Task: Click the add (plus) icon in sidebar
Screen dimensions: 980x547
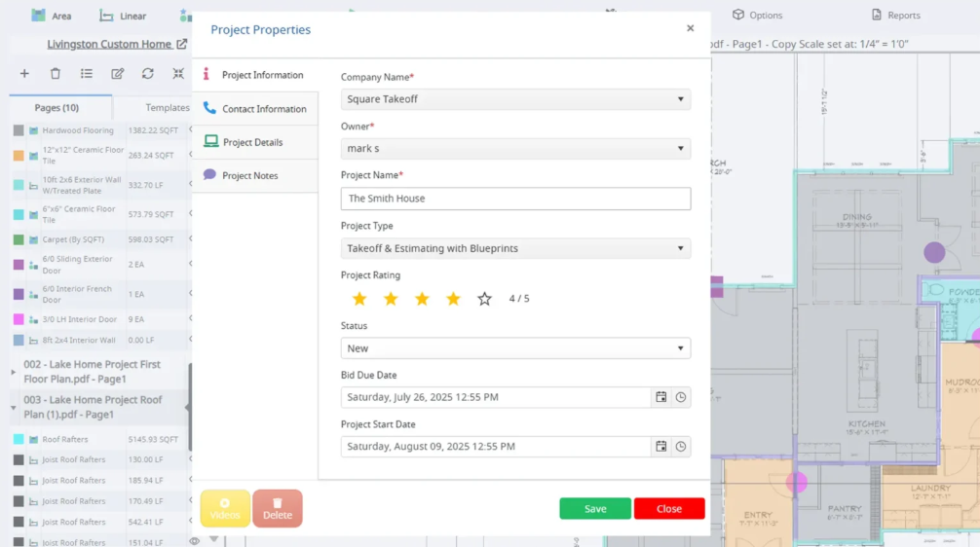Action: pyautogui.click(x=24, y=74)
